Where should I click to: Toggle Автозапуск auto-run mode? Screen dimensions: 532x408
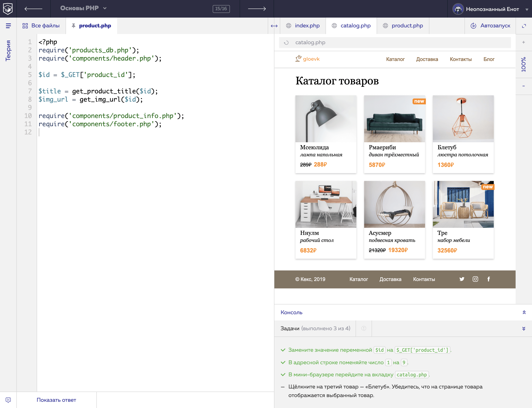(x=490, y=25)
